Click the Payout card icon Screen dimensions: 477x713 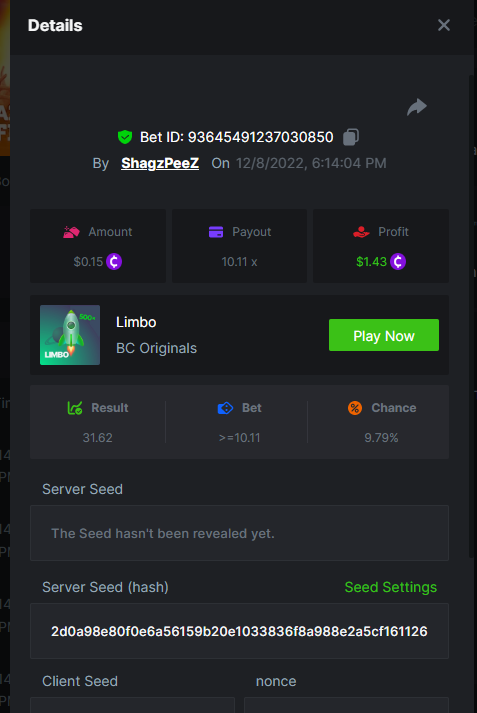tap(216, 232)
